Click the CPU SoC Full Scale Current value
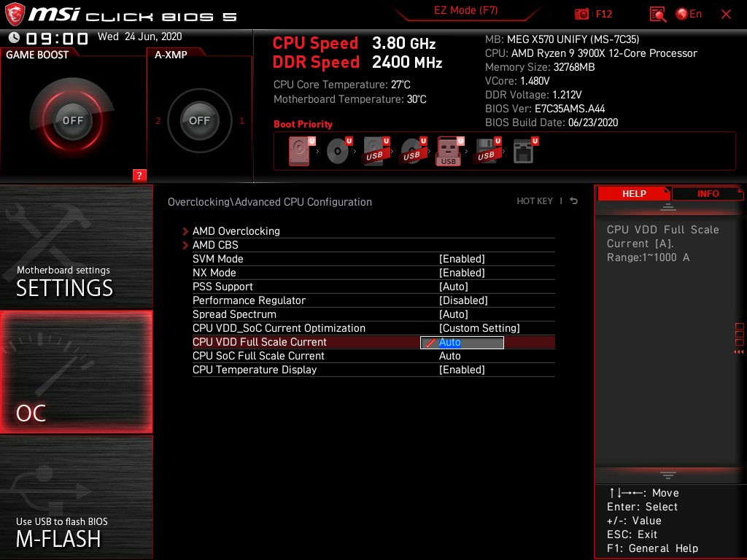Image resolution: width=747 pixels, height=560 pixels. tap(449, 356)
